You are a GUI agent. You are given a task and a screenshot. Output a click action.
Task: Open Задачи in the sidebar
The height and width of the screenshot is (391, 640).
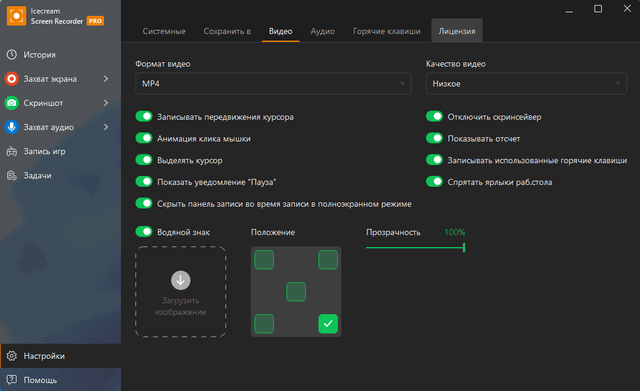pyautogui.click(x=60, y=175)
